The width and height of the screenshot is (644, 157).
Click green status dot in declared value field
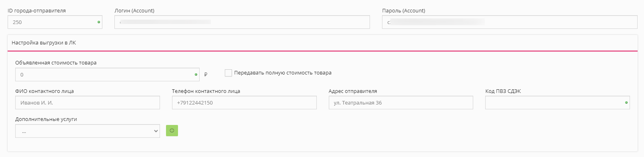(196, 74)
